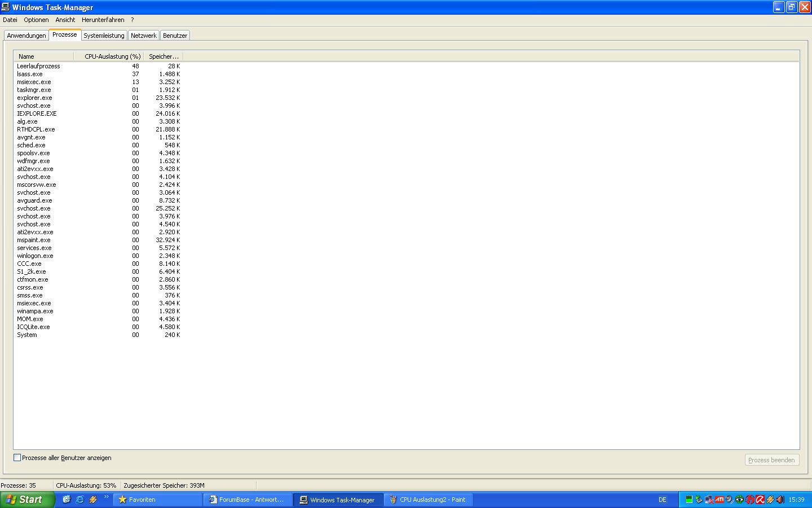
Task: Select the spoolsv.exe process
Action: click(x=99, y=153)
